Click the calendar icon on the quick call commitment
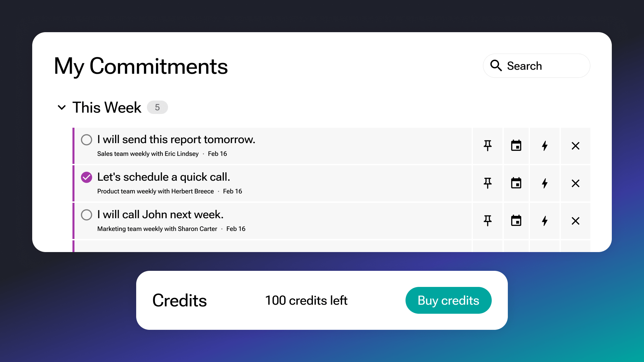This screenshot has width=644, height=362. 516,183
